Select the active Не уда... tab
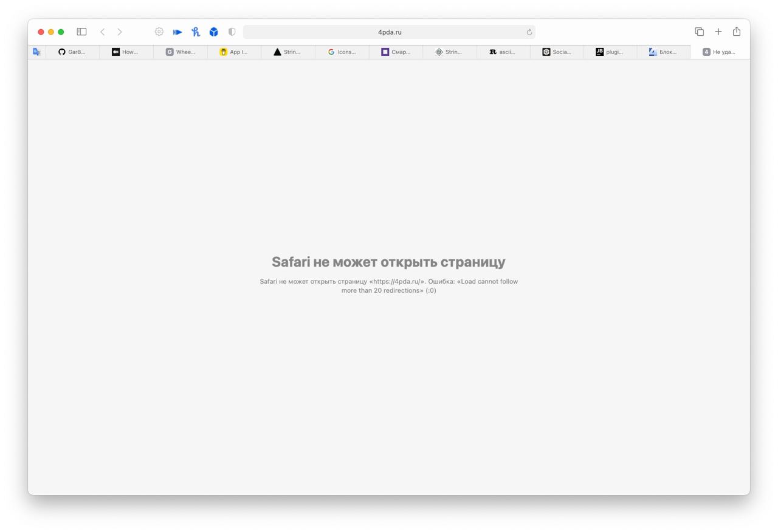This screenshot has height=532, width=778. [x=720, y=52]
